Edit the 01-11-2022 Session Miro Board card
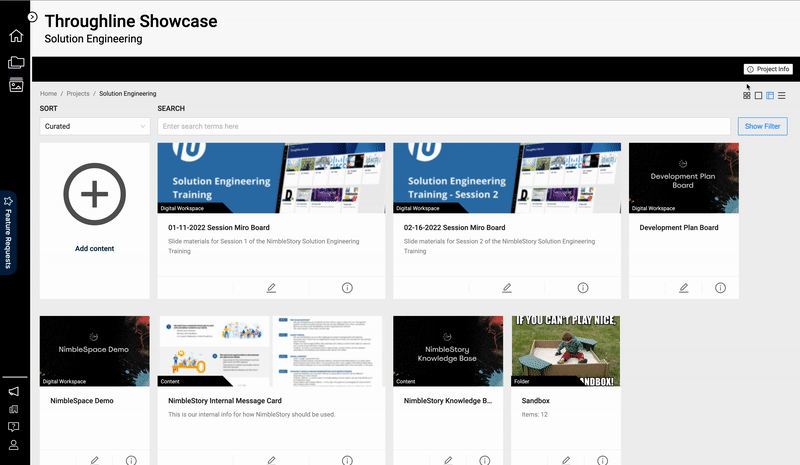The width and height of the screenshot is (800, 465). 271,287
